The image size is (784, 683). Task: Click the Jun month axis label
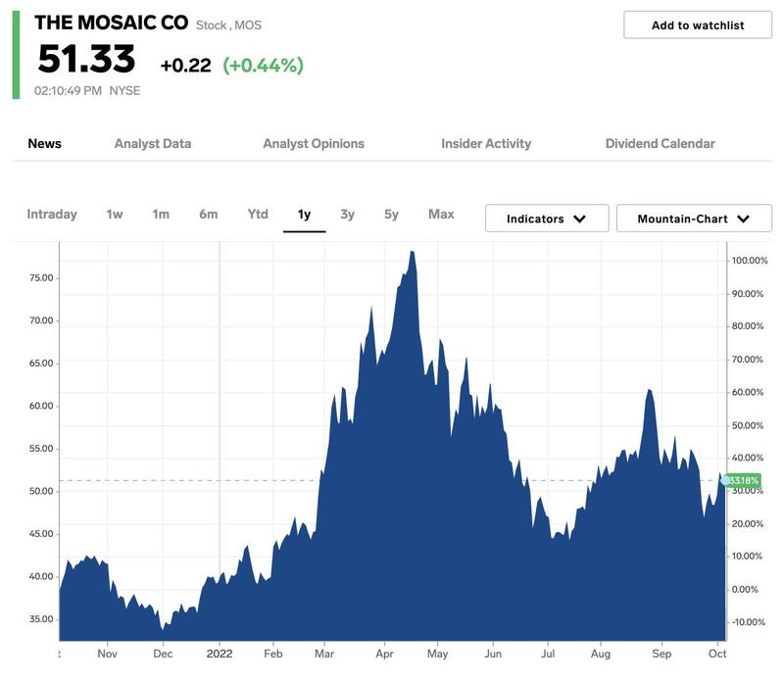493,654
